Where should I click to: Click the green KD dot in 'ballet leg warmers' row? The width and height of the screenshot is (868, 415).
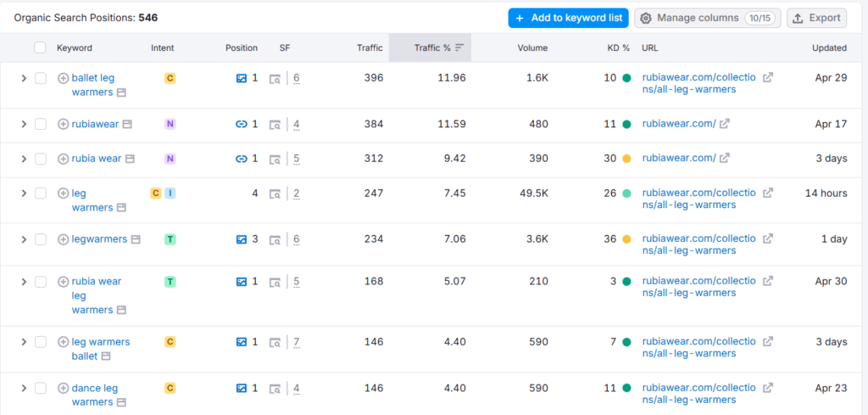pyautogui.click(x=626, y=78)
